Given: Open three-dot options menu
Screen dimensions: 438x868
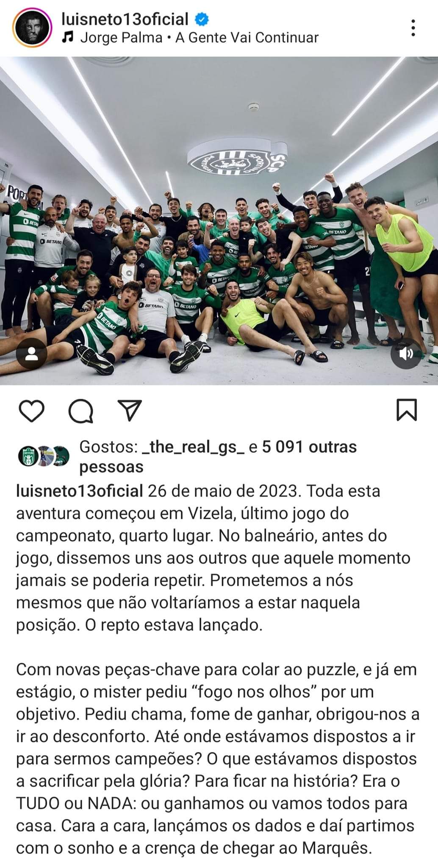Looking at the screenshot, I should tap(413, 28).
